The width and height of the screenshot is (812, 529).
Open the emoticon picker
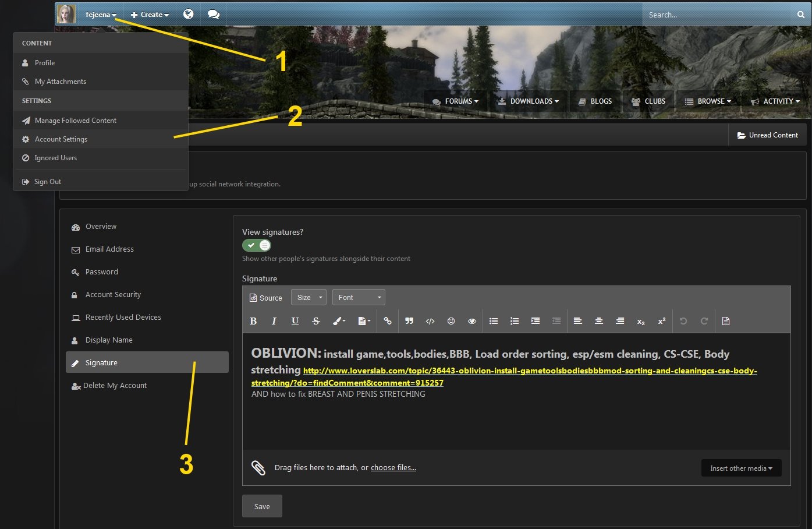[x=451, y=321]
